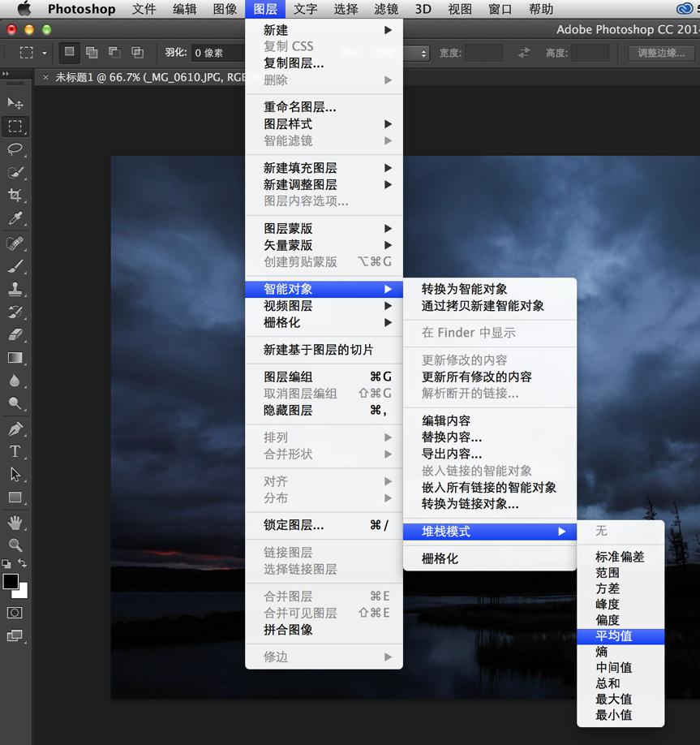Viewport: 700px width, 745px height.
Task: Click 转换为智能对象 menu entry
Action: point(464,289)
